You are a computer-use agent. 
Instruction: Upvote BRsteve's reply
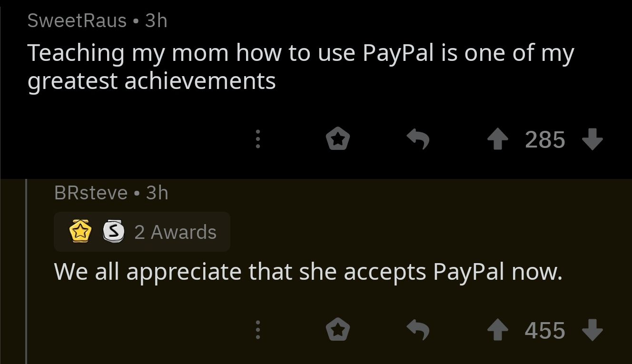[498, 331]
